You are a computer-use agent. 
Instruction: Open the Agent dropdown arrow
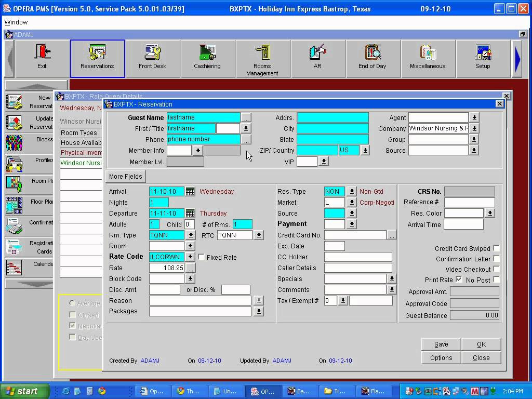pyautogui.click(x=474, y=117)
